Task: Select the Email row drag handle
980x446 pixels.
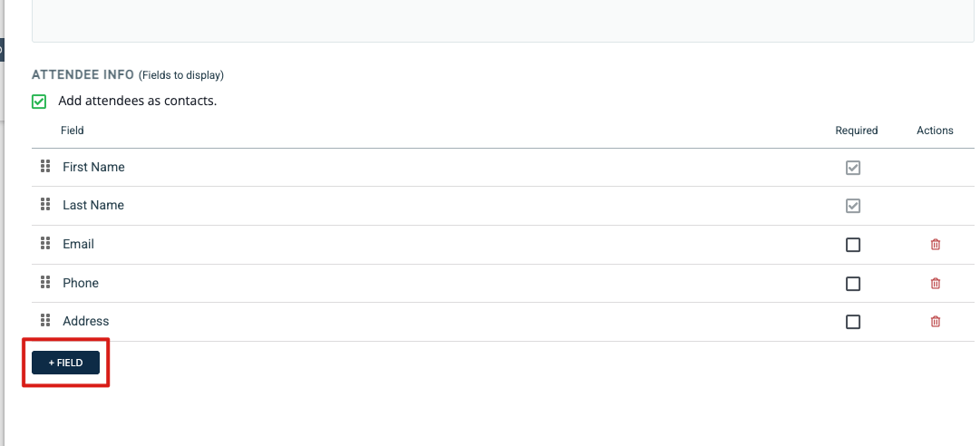Action: coord(45,244)
